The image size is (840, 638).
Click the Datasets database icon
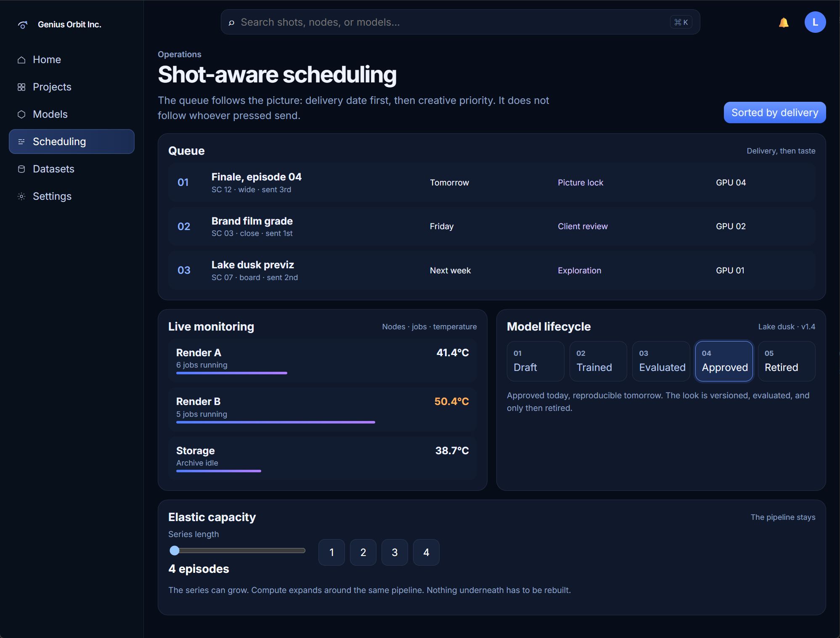21,169
